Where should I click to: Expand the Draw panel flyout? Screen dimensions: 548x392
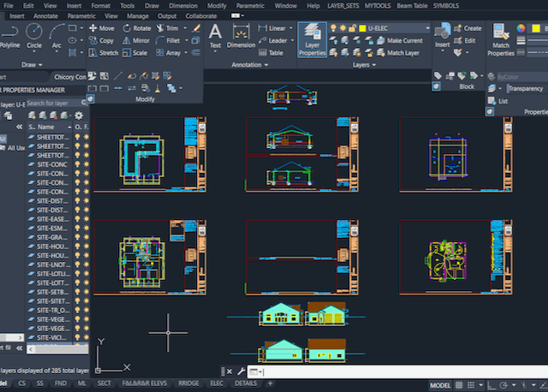(43, 65)
